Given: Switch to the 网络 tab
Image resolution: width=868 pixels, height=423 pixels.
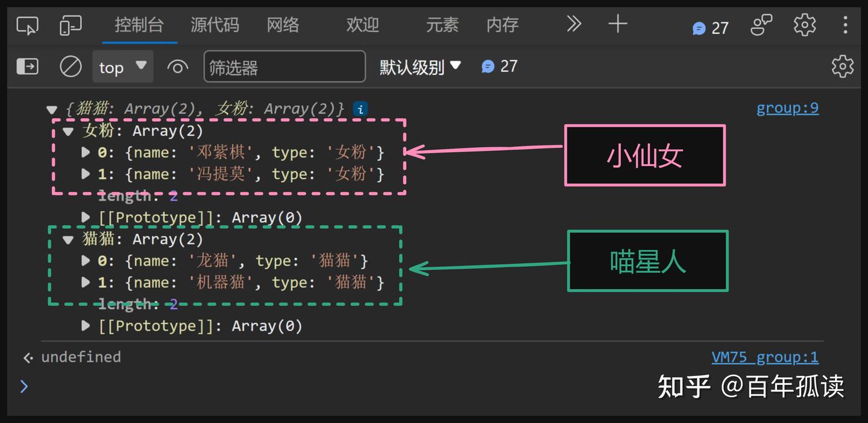Looking at the screenshot, I should point(283,25).
